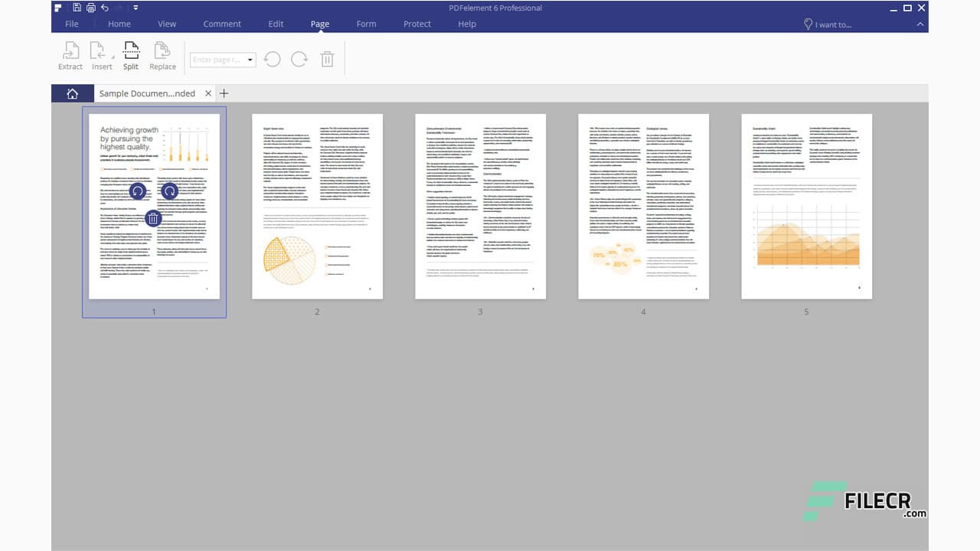Select the page 3 thumbnail
The image size is (980, 551).
click(x=480, y=205)
